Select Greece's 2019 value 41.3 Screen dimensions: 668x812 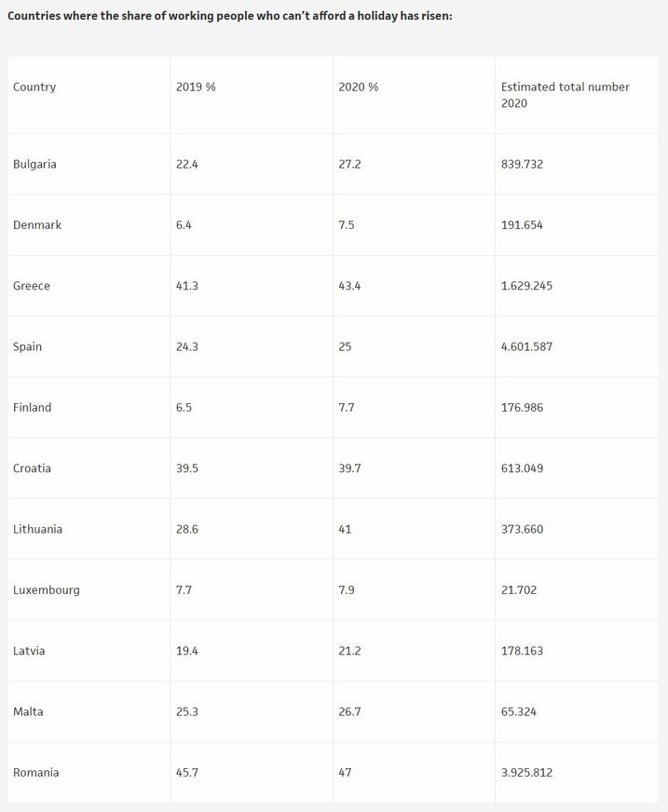[x=187, y=286]
